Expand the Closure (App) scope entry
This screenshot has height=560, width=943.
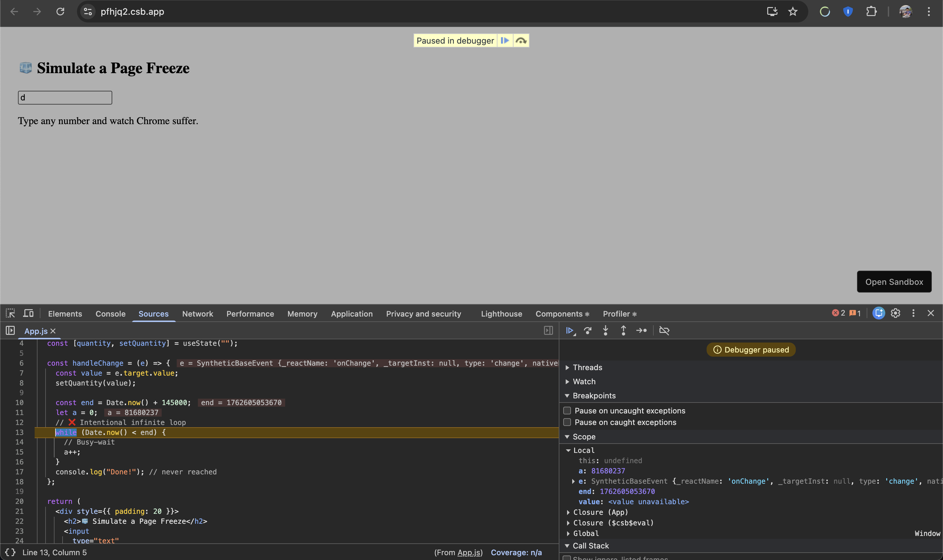click(x=569, y=512)
